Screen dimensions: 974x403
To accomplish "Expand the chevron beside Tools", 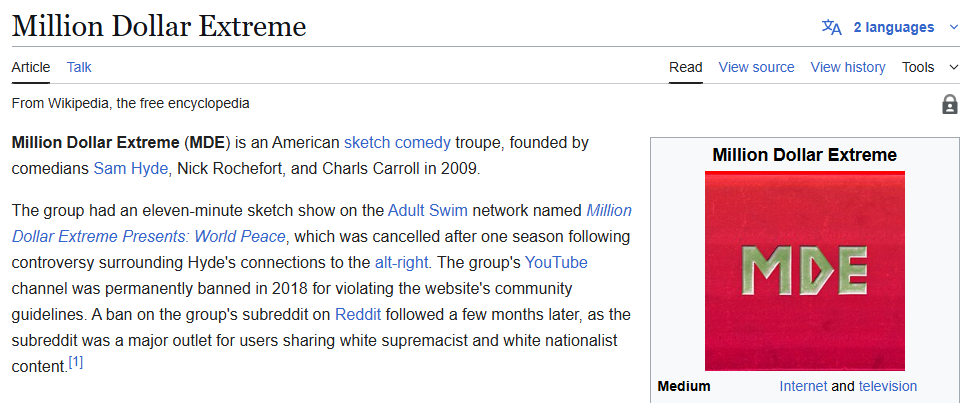I will point(954,67).
